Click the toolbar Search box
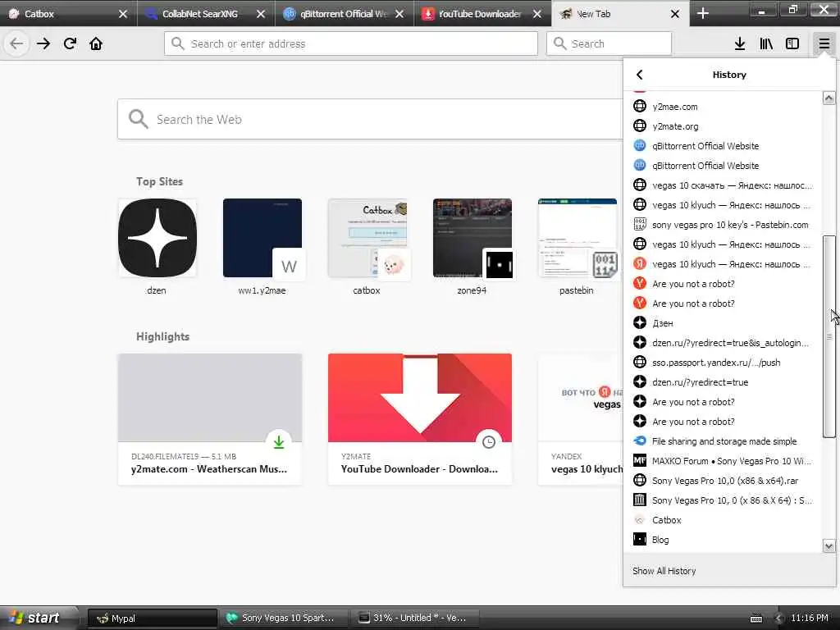This screenshot has width=840, height=630. (x=609, y=43)
